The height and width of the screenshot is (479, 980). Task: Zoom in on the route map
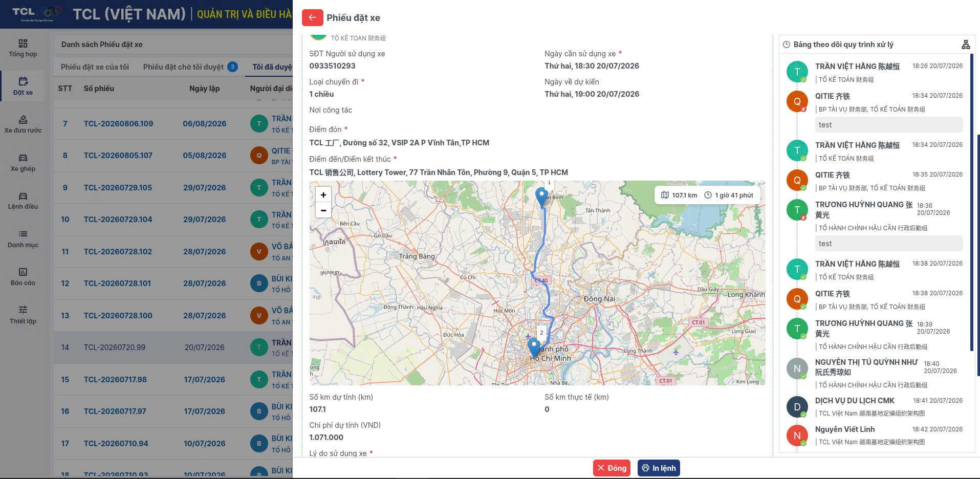tap(323, 195)
